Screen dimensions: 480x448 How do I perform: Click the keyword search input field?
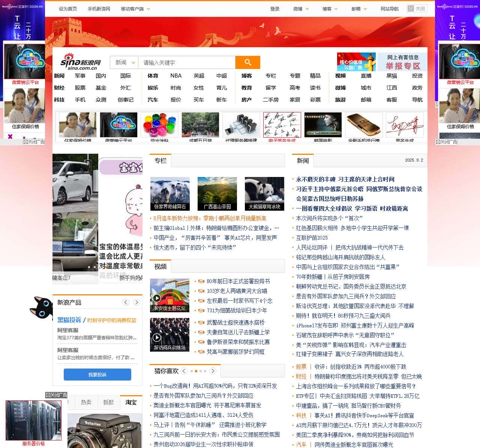[186, 63]
